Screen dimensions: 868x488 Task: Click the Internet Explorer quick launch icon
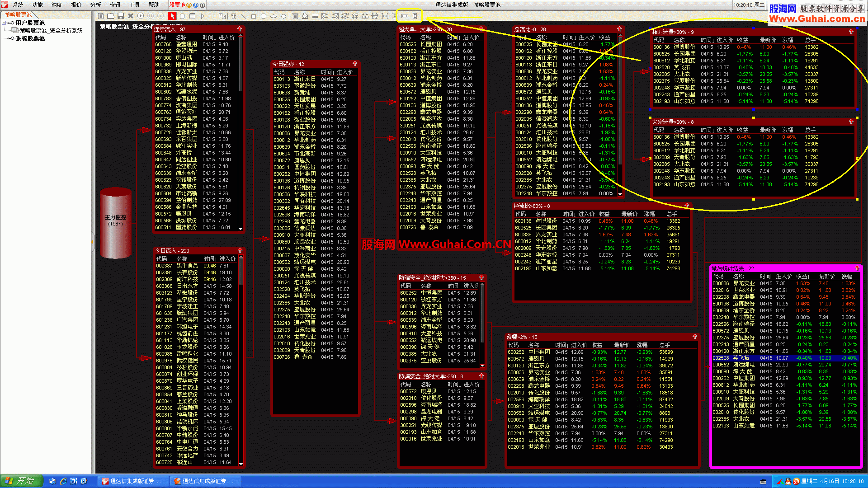(x=63, y=481)
